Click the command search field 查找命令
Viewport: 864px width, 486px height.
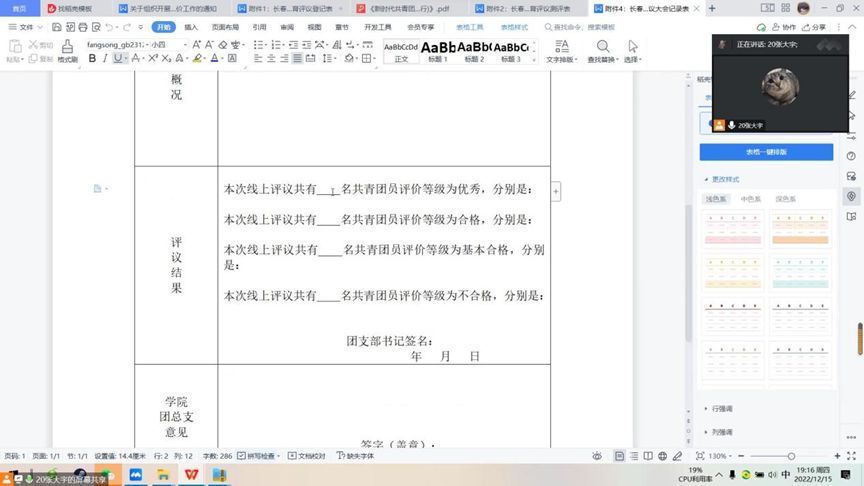click(x=580, y=27)
